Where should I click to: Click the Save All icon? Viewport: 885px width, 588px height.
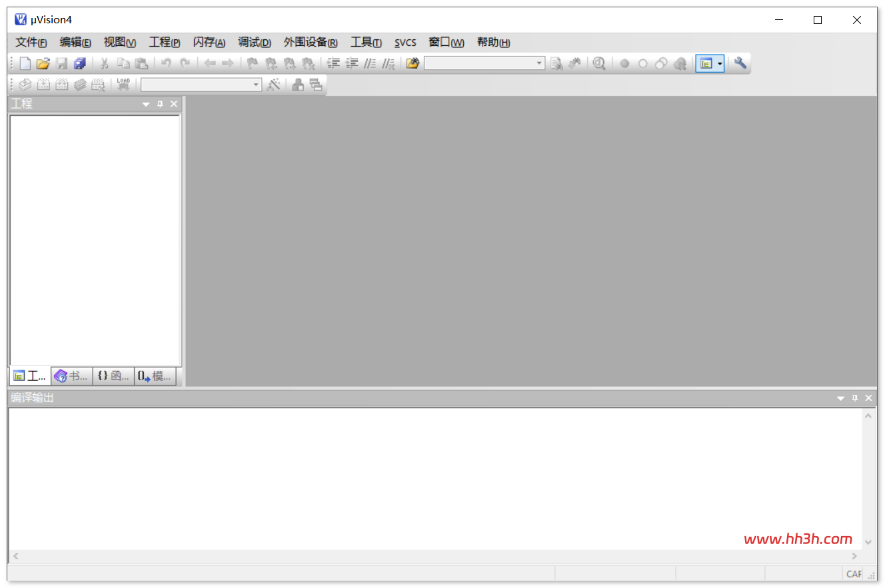[x=80, y=63]
